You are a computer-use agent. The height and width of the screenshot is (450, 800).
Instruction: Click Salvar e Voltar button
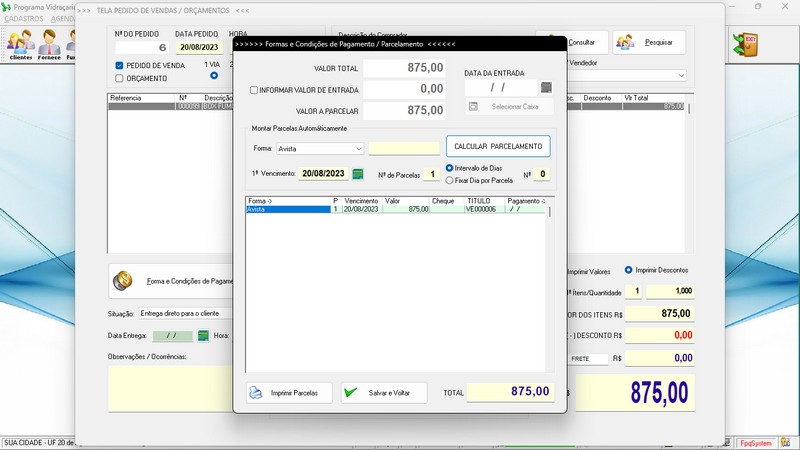point(384,393)
